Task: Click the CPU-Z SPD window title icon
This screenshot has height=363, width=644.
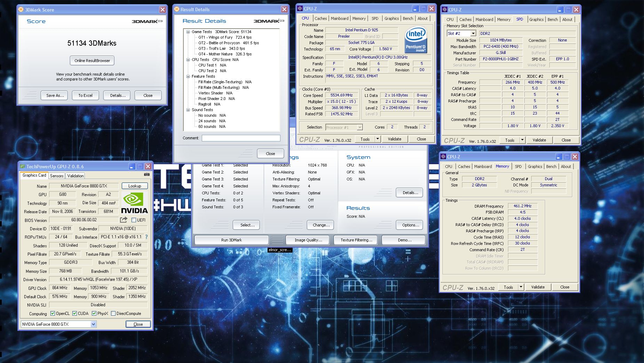Action: tap(444, 9)
